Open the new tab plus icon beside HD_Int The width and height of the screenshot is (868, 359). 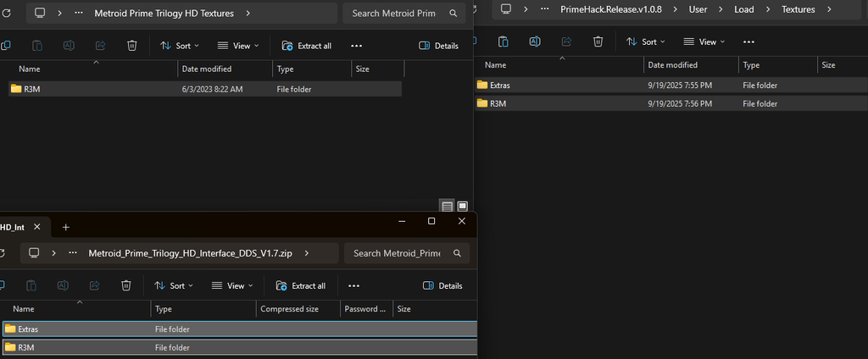pos(66,227)
